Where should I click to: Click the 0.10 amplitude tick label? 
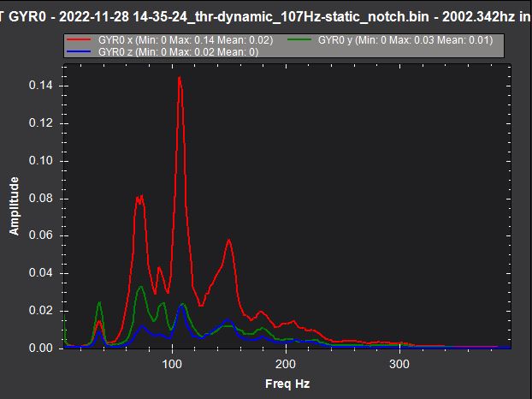(x=41, y=161)
